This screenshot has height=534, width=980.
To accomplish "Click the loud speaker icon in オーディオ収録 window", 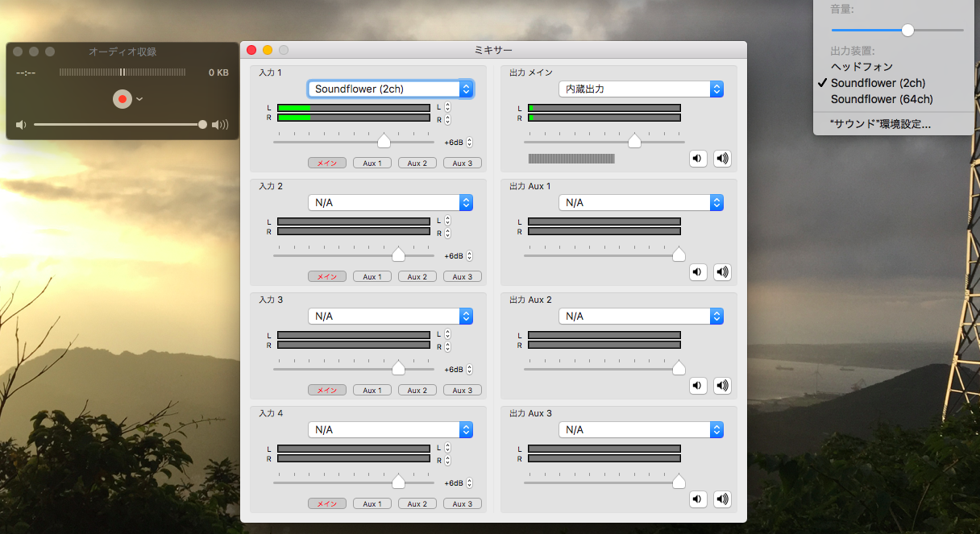I will 220,125.
